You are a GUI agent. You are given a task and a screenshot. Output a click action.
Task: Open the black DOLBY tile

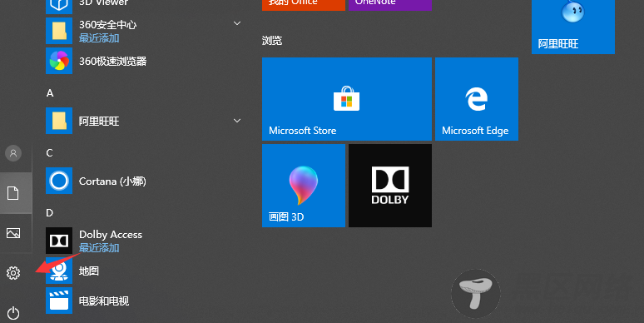(389, 186)
